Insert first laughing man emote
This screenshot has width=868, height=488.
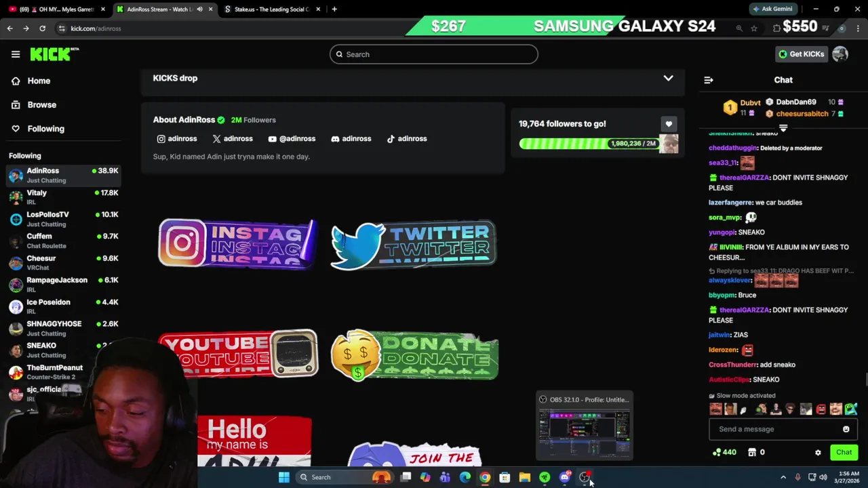click(715, 409)
